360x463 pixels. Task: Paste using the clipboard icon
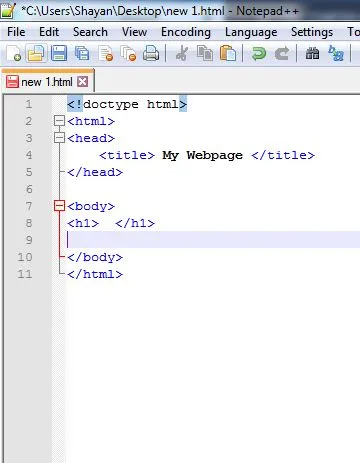(228, 53)
